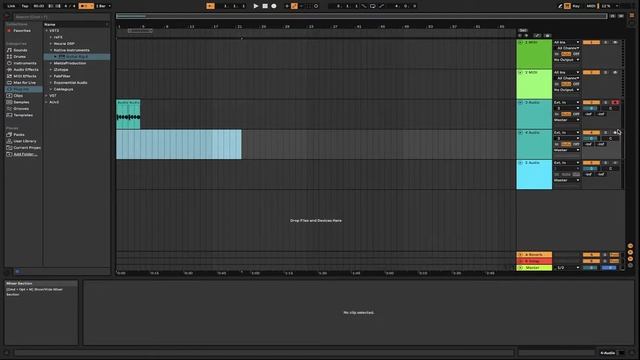This screenshot has height=360, width=640.
Task: Select Favorites in browser collections
Action: 22,31
